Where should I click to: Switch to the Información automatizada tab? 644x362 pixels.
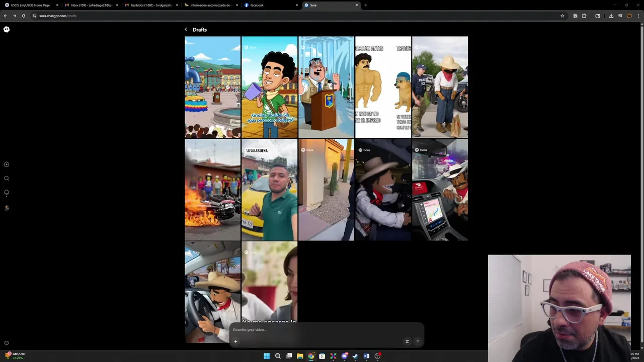coord(210,5)
